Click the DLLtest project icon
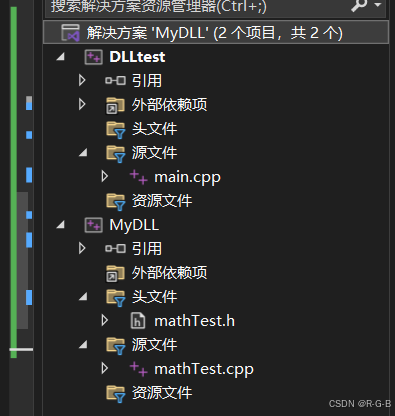395x416 pixels. point(93,57)
